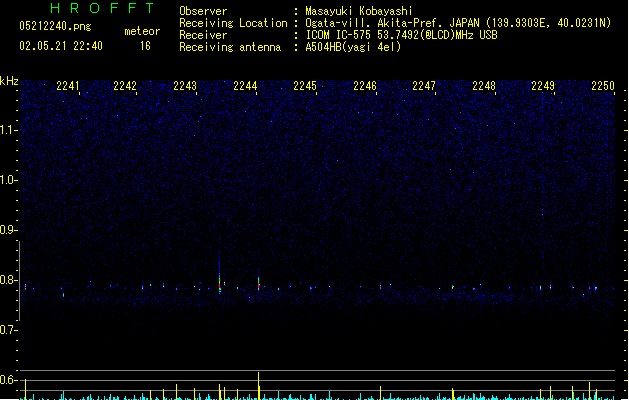Screen dimensions: 629x400
Task: Click the 2245 time axis marker
Action: pos(305,86)
